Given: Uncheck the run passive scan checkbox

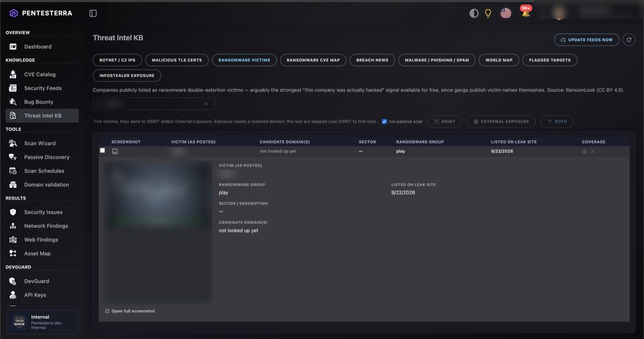Looking at the screenshot, I should pos(385,122).
